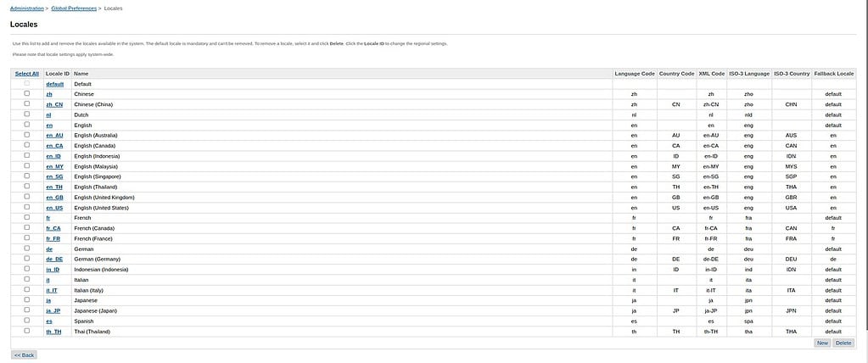The height and width of the screenshot is (363, 868).
Task: Open the en_AU locale link
Action: [x=54, y=136]
